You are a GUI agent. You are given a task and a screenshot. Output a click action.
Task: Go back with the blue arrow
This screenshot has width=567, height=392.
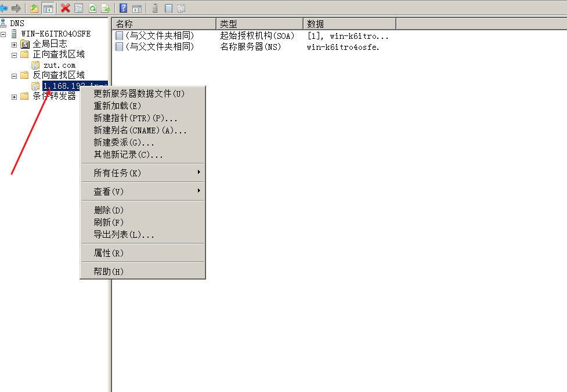coord(3,8)
